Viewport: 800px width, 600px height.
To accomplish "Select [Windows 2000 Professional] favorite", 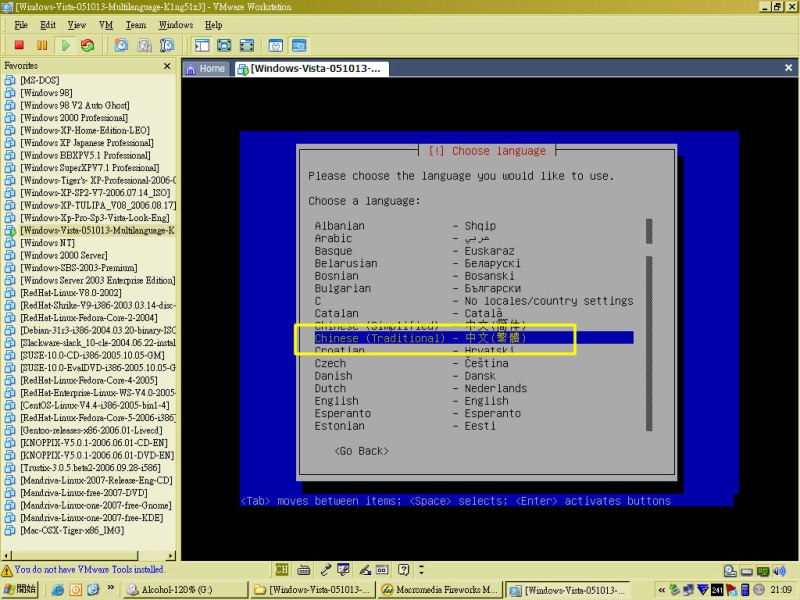I will [x=74, y=118].
